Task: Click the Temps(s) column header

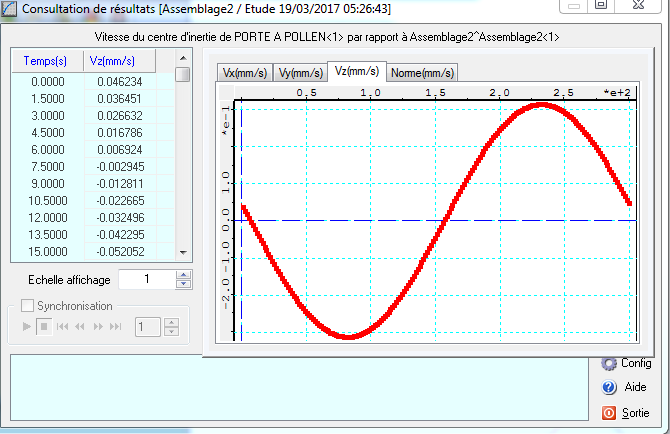Action: coord(45,61)
